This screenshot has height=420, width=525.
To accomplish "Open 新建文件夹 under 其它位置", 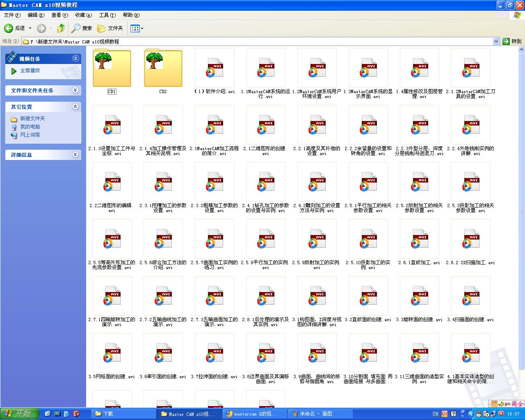I will [32, 119].
